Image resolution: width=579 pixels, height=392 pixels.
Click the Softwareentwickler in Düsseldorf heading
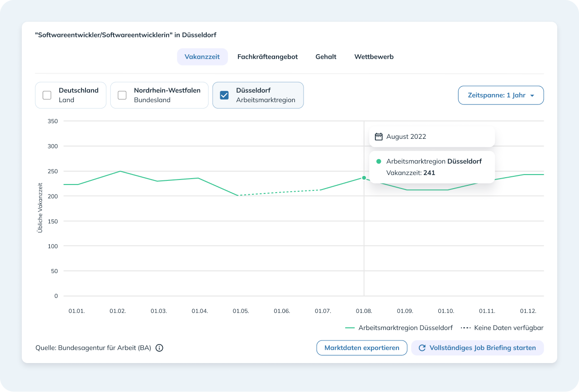tap(125, 35)
